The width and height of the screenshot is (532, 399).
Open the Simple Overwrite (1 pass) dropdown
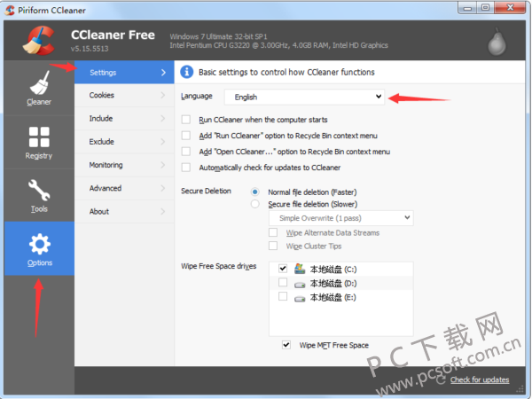pyautogui.click(x=341, y=218)
